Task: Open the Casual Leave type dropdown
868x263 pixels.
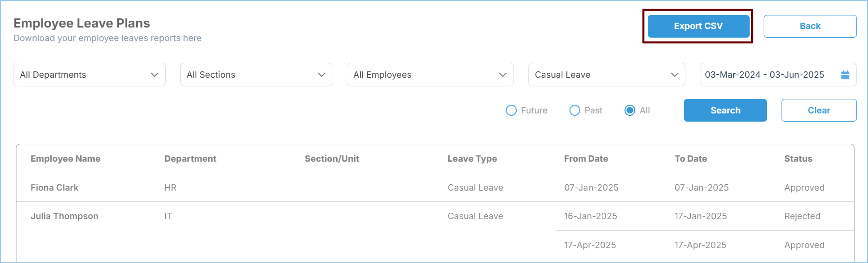Action: pos(606,75)
